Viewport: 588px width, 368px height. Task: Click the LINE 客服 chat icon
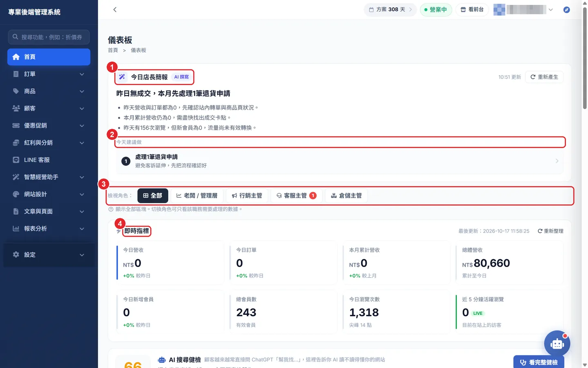pyautogui.click(x=16, y=160)
